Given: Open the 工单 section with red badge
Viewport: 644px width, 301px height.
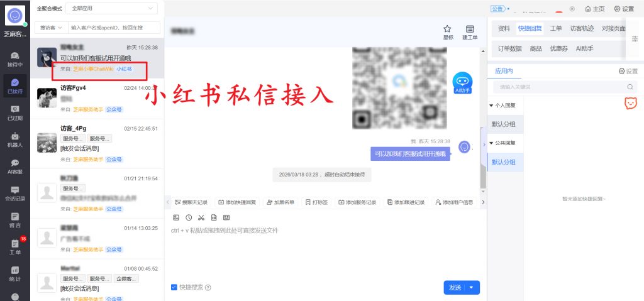Looking at the screenshot, I should click(15, 247).
